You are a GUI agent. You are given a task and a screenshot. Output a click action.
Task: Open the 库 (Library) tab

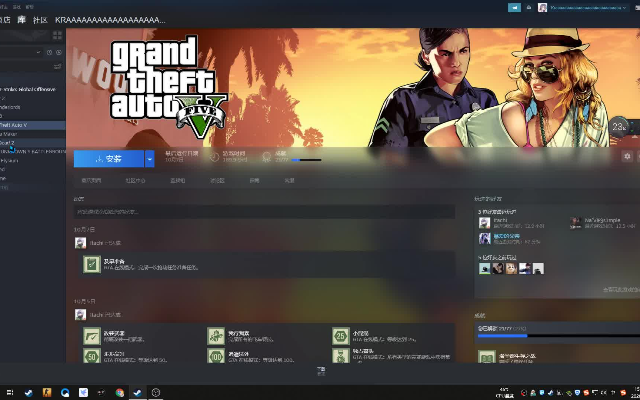pos(22,20)
